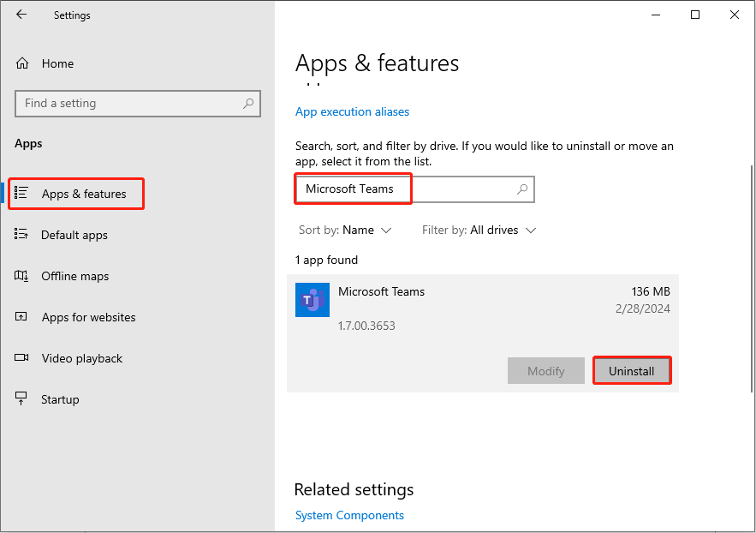Select Apps & features in the sidebar
This screenshot has height=533, width=756.
coord(83,195)
